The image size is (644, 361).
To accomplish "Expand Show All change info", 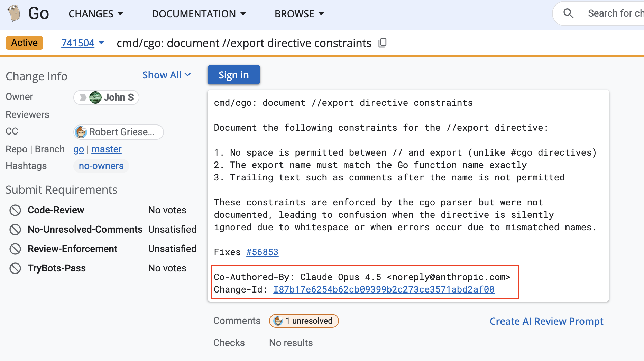I will coord(167,75).
